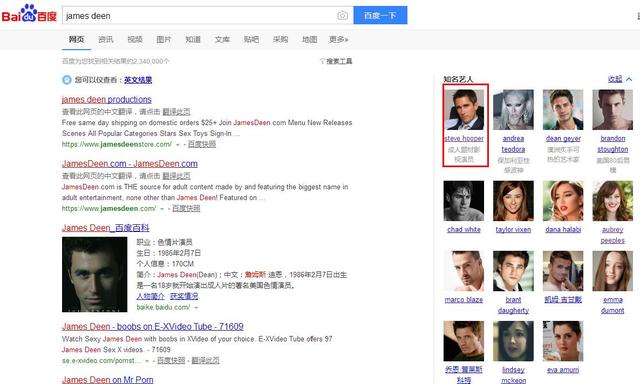
Task: Open the dana halabi name link
Action: point(563,230)
